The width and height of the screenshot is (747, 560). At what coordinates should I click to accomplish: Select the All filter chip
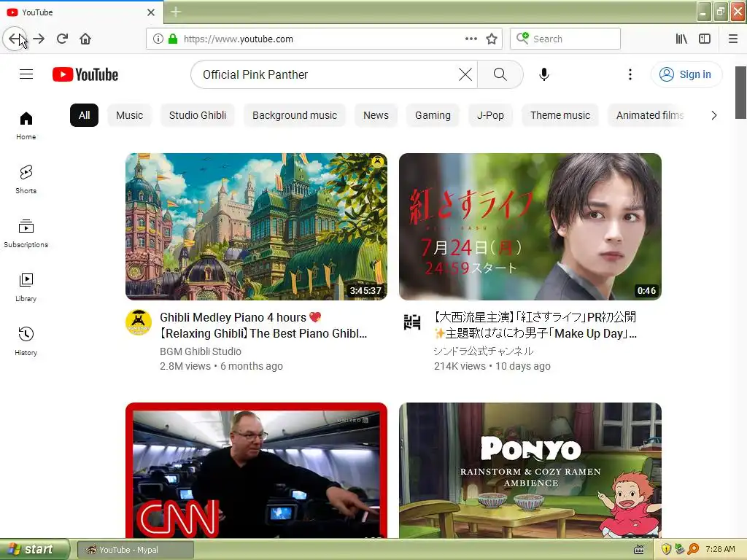(85, 115)
